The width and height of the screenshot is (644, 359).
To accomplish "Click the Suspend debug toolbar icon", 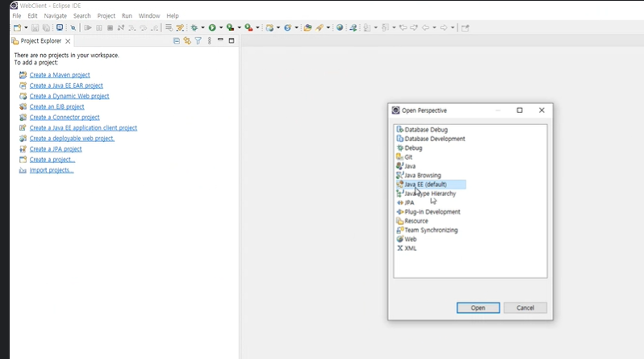I will point(99,28).
